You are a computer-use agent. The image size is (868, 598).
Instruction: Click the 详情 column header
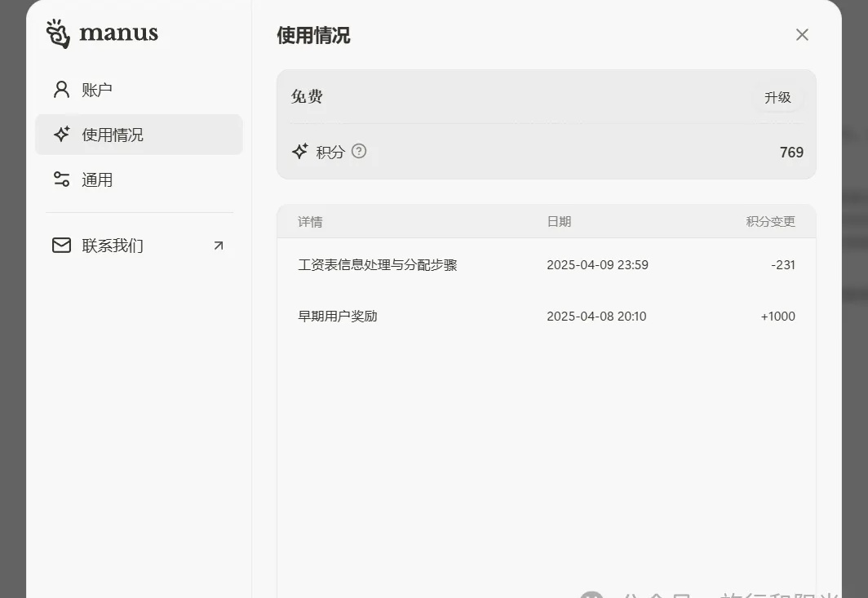pyautogui.click(x=310, y=222)
